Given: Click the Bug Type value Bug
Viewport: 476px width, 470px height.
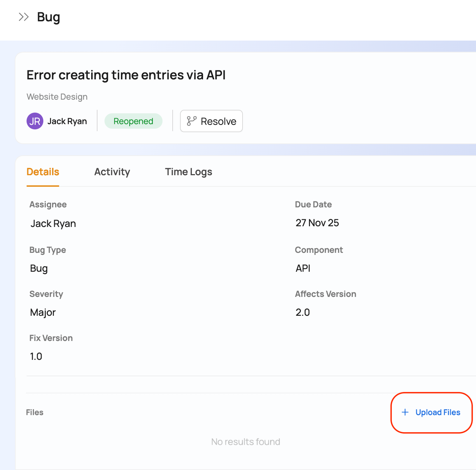Looking at the screenshot, I should pos(39,268).
